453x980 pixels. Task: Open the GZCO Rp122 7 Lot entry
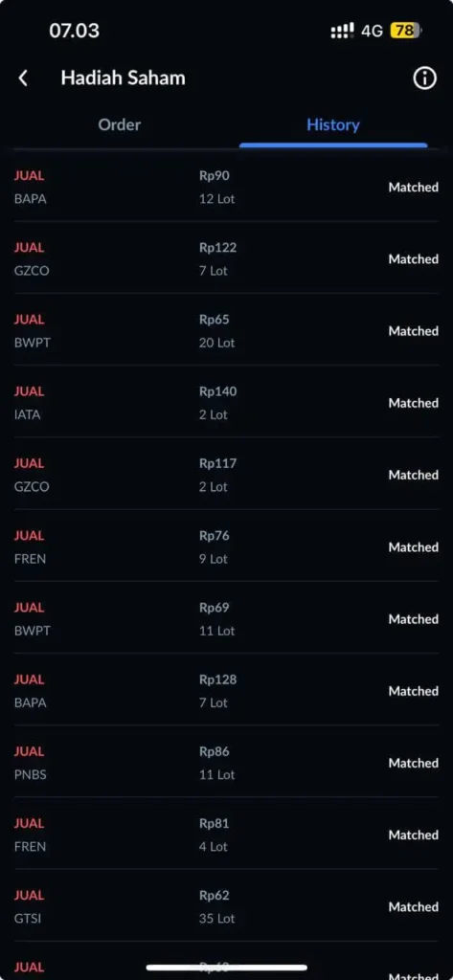226,258
